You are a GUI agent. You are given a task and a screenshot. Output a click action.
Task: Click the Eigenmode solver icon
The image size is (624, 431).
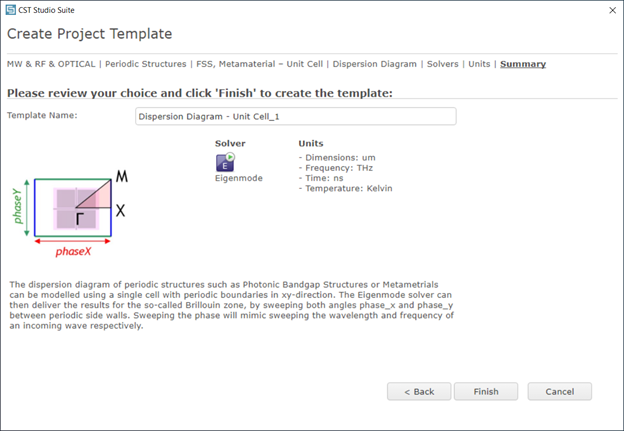pos(225,162)
